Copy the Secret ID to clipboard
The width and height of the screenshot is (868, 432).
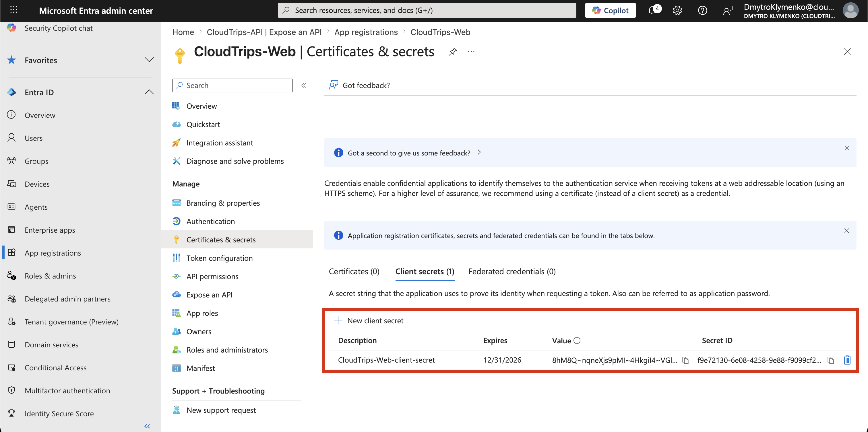(x=831, y=360)
